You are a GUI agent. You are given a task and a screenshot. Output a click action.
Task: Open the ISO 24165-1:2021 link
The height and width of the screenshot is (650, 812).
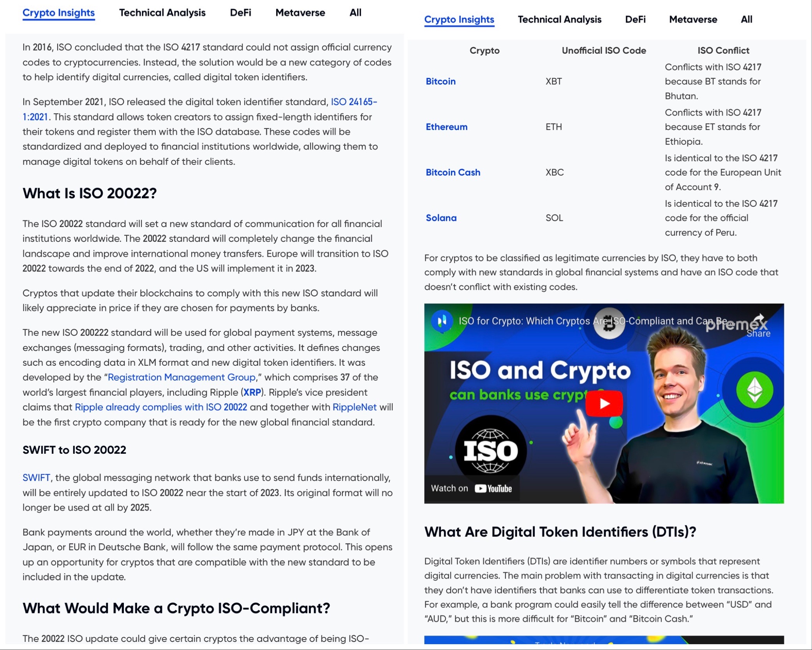pyautogui.click(x=354, y=102)
